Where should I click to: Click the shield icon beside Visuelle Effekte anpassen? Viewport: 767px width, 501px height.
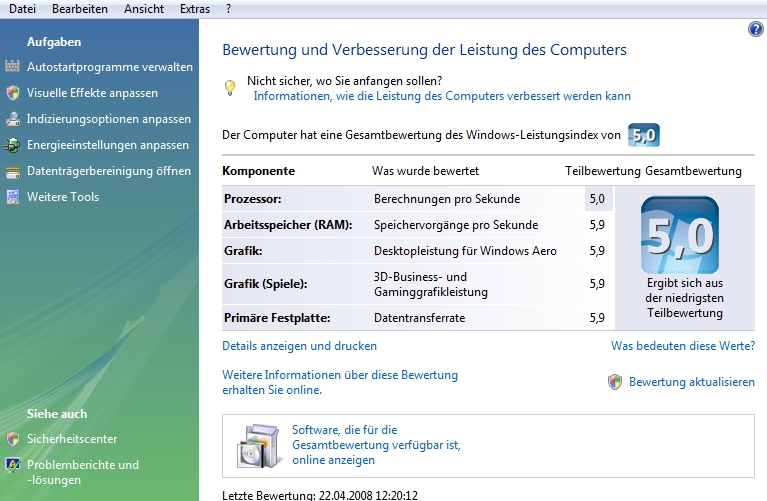(x=13, y=92)
